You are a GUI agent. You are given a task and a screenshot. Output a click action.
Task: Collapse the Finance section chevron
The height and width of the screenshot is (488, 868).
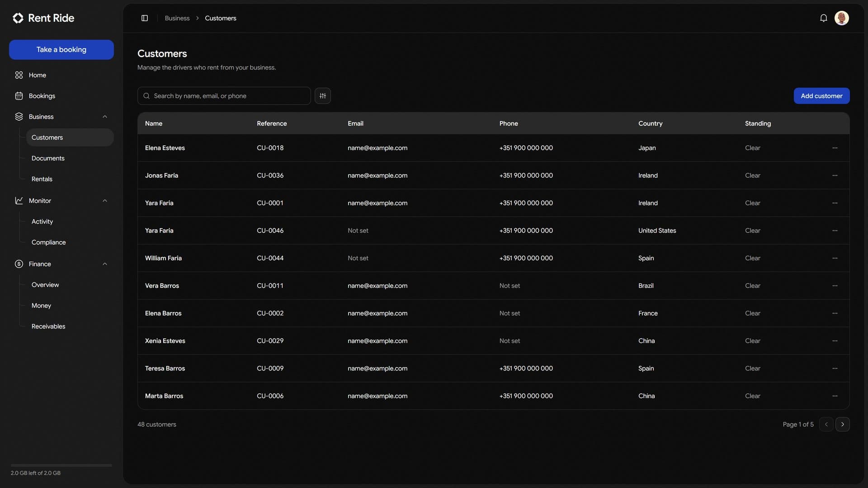pyautogui.click(x=105, y=264)
